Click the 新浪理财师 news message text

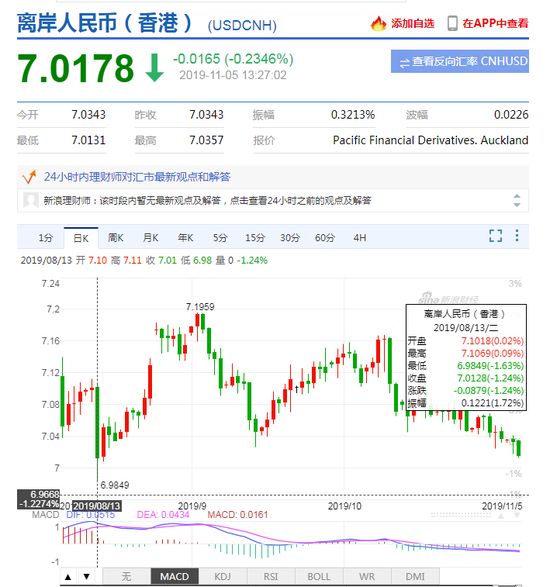[x=207, y=201]
